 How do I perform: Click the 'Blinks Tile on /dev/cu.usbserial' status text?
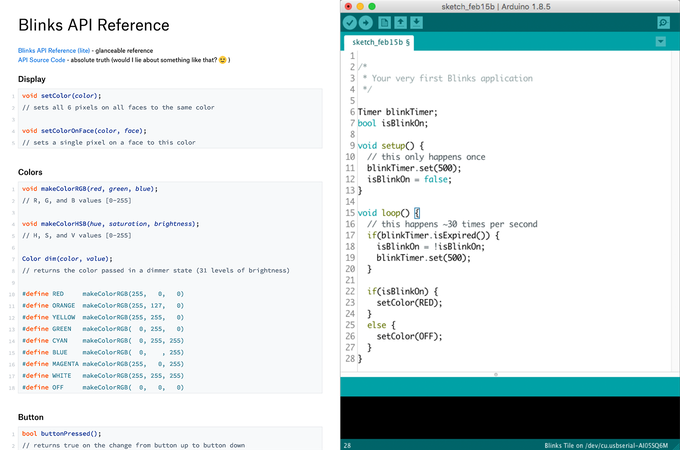(606, 445)
